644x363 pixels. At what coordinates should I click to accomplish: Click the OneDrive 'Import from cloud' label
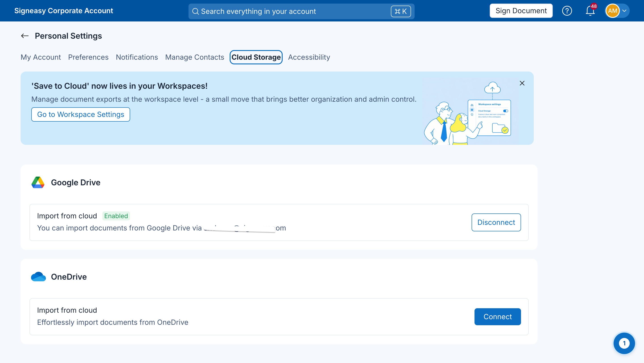67,310
